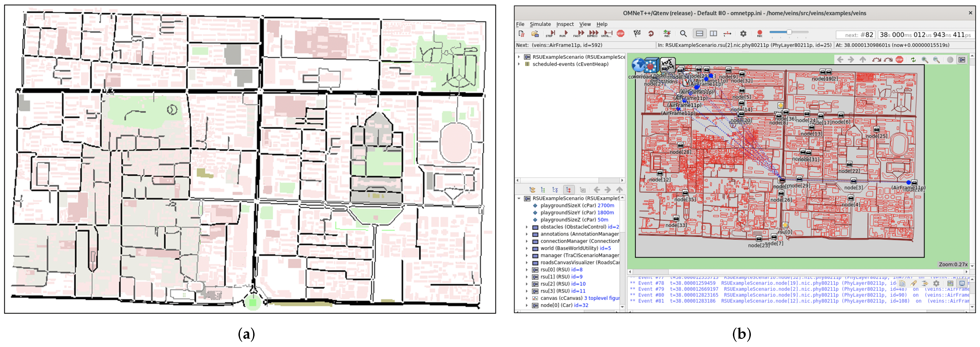Image resolution: width=980 pixels, height=347 pixels.
Task: Click the animation speed slider handle
Action: coord(789,32)
